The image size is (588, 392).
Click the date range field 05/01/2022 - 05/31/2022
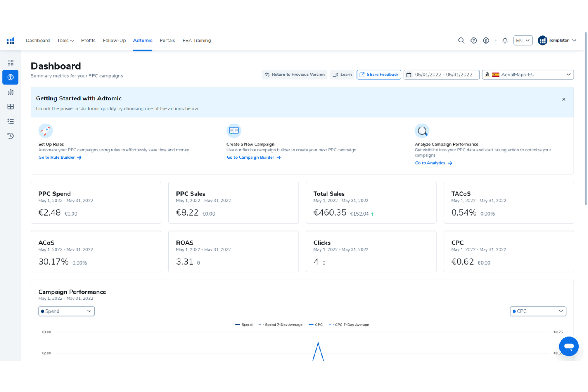point(441,75)
